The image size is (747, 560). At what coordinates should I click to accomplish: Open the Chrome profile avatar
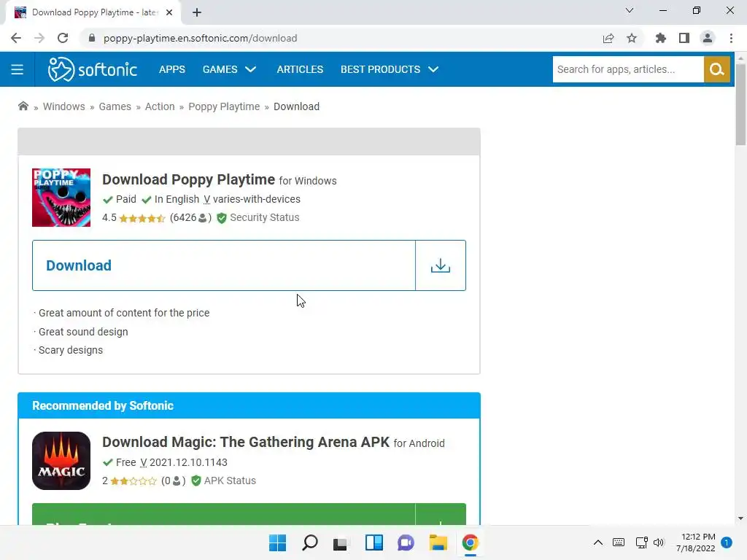tap(708, 38)
